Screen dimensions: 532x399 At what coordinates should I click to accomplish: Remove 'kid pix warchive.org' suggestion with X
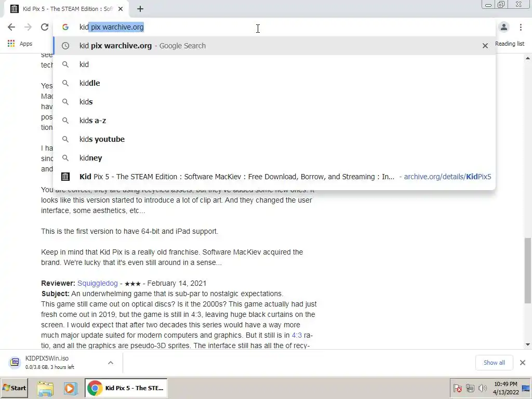(485, 46)
